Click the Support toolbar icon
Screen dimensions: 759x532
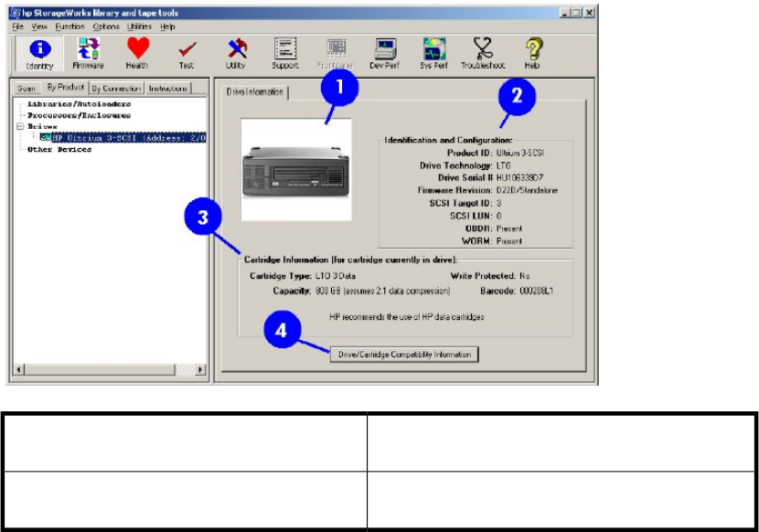(x=285, y=54)
